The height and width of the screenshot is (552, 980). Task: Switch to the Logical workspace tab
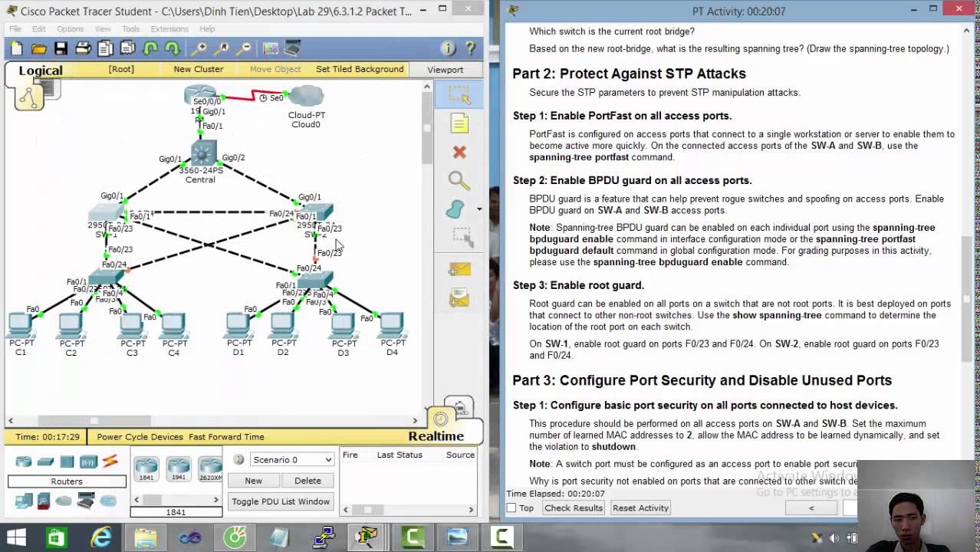[x=41, y=71]
